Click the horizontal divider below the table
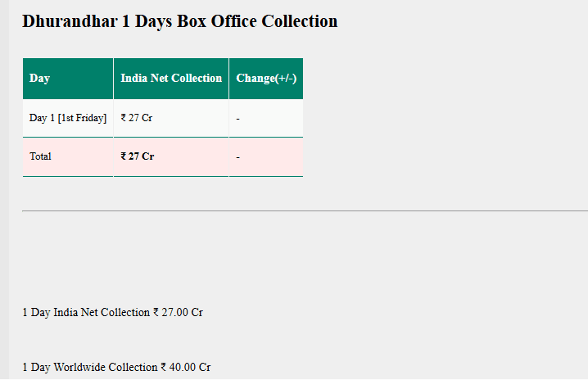Screen dimensions: 588x380 tap(305, 210)
